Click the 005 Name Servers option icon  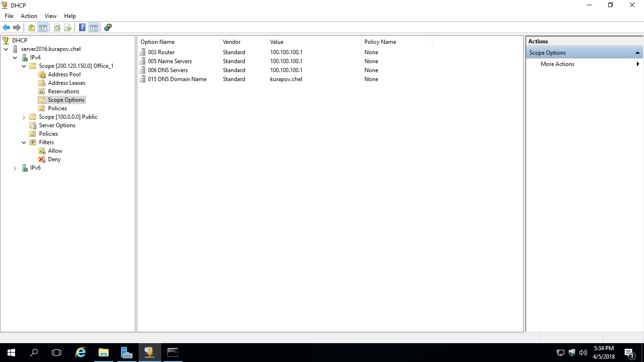(143, 61)
